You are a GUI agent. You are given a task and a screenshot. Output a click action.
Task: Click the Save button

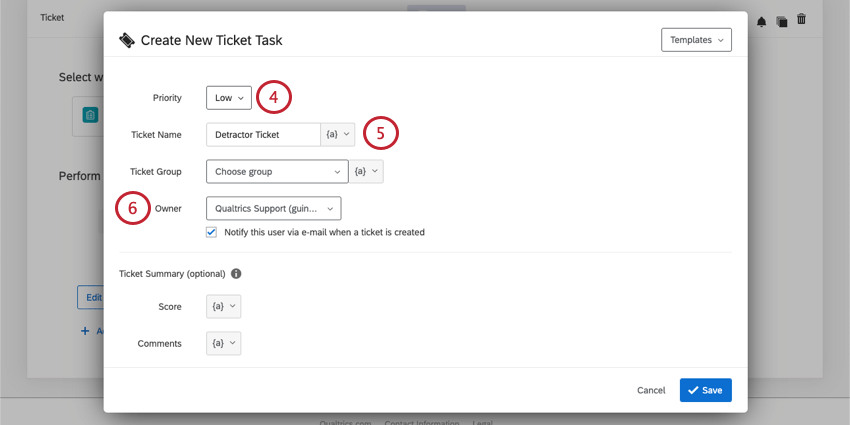tap(705, 390)
